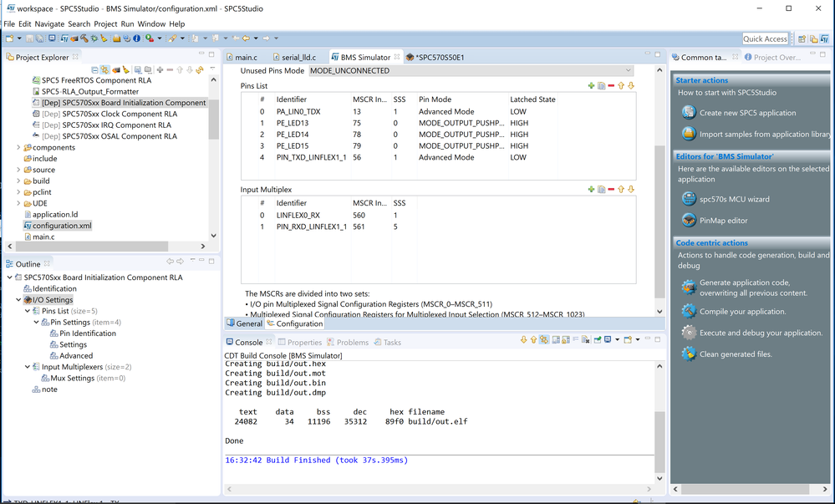
Task: Click the Input Multiplex copy/duplicate icon
Action: tap(601, 189)
